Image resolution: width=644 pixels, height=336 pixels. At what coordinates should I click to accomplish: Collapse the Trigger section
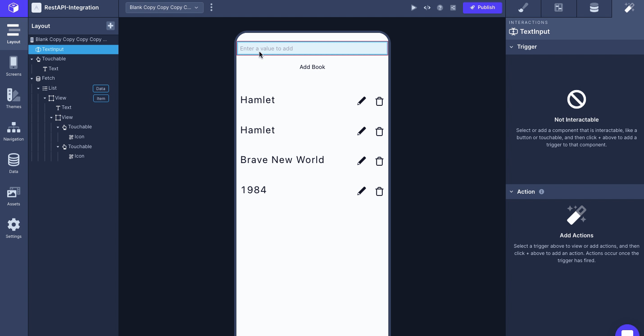point(511,47)
